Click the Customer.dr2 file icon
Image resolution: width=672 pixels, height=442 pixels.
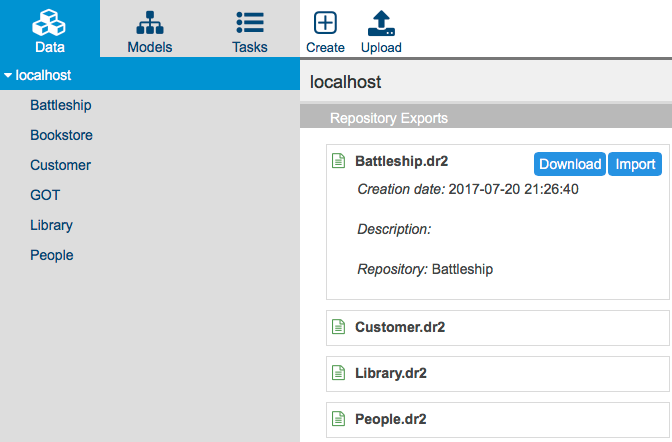[339, 327]
